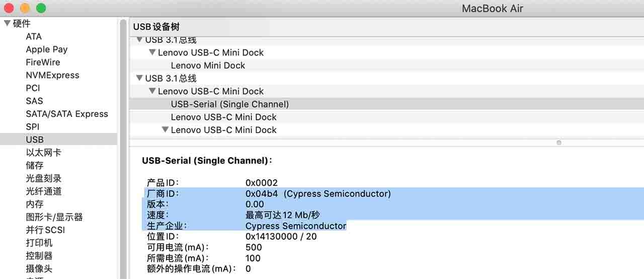The width and height of the screenshot is (644, 279).
Task: Select 以太网卡 (Ethernet cards) in sidebar
Action: pyautogui.click(x=43, y=153)
